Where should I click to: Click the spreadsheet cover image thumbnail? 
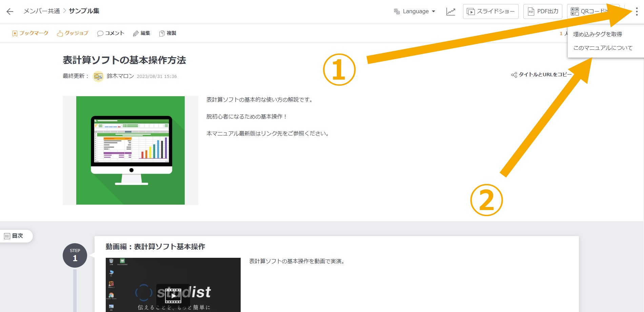point(130,150)
